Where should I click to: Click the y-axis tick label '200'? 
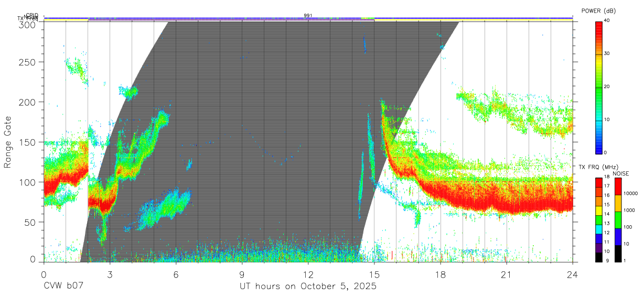click(27, 102)
